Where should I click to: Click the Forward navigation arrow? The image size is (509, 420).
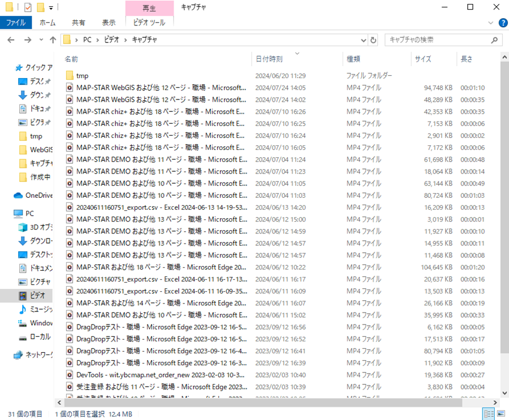click(x=28, y=40)
